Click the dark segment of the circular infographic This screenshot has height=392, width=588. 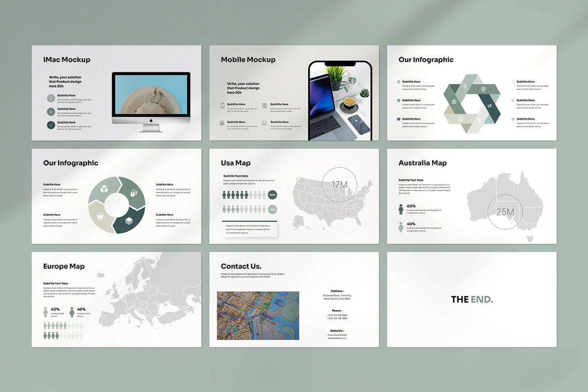[129, 220]
